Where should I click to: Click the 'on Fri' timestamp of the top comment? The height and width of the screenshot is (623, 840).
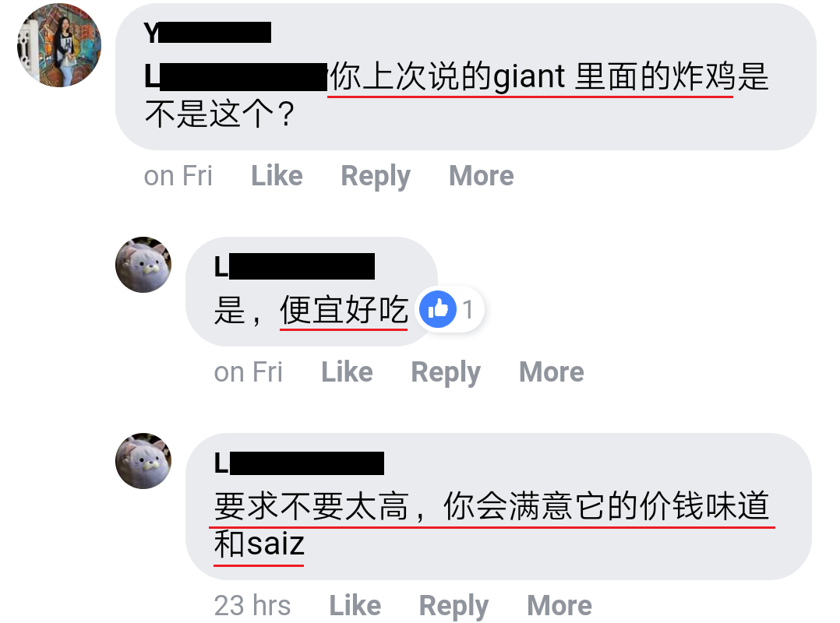pyautogui.click(x=178, y=175)
